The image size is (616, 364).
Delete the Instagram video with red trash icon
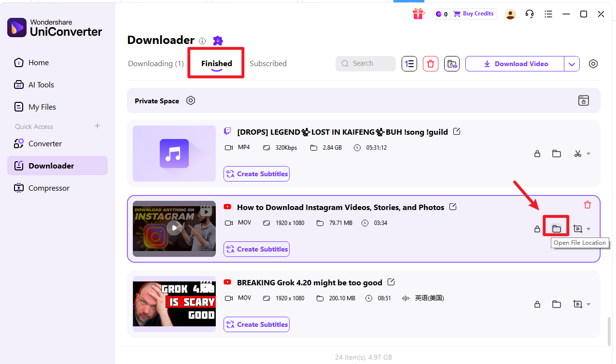click(x=588, y=205)
